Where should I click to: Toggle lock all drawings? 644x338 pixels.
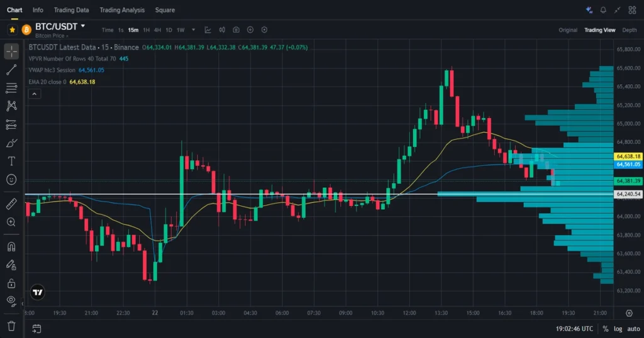click(x=11, y=283)
